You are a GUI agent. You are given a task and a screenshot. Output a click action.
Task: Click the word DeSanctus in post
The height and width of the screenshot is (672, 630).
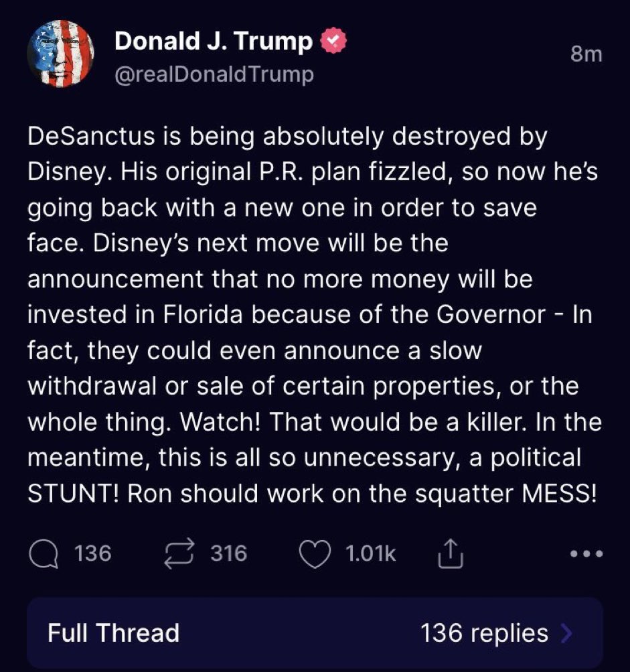point(91,137)
